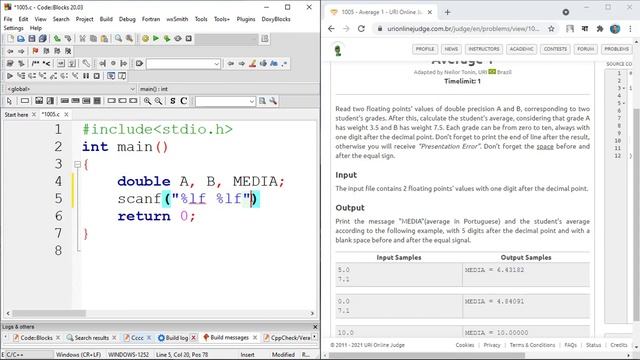
Task: Click the Paste clipboard icon
Action: coord(104,39)
